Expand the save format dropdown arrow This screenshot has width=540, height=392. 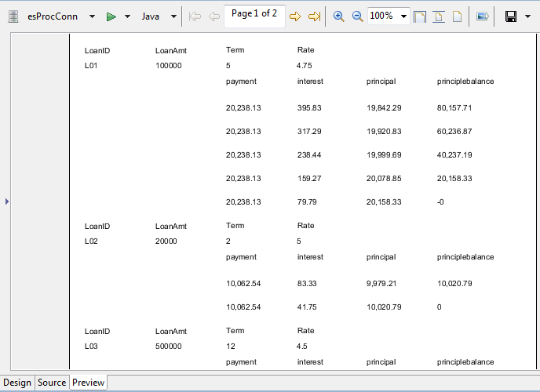pyautogui.click(x=527, y=16)
